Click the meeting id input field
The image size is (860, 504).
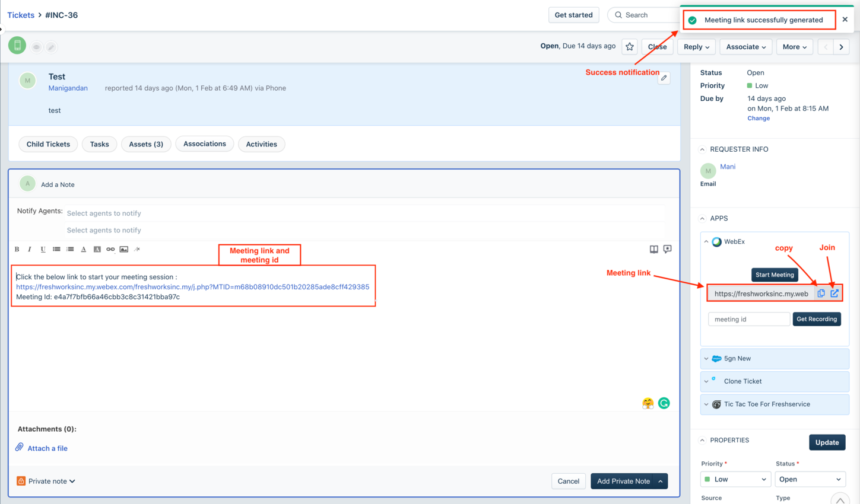749,319
